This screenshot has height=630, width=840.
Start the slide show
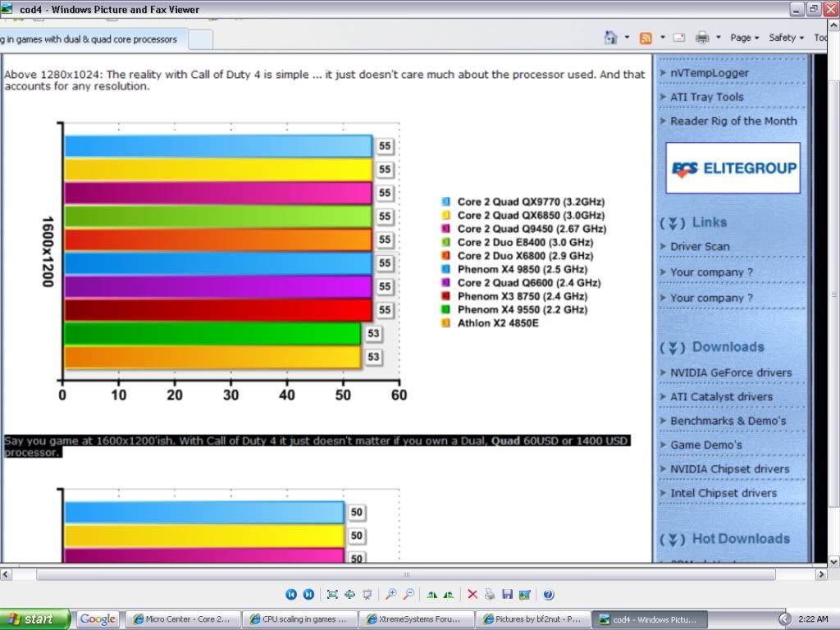(367, 595)
